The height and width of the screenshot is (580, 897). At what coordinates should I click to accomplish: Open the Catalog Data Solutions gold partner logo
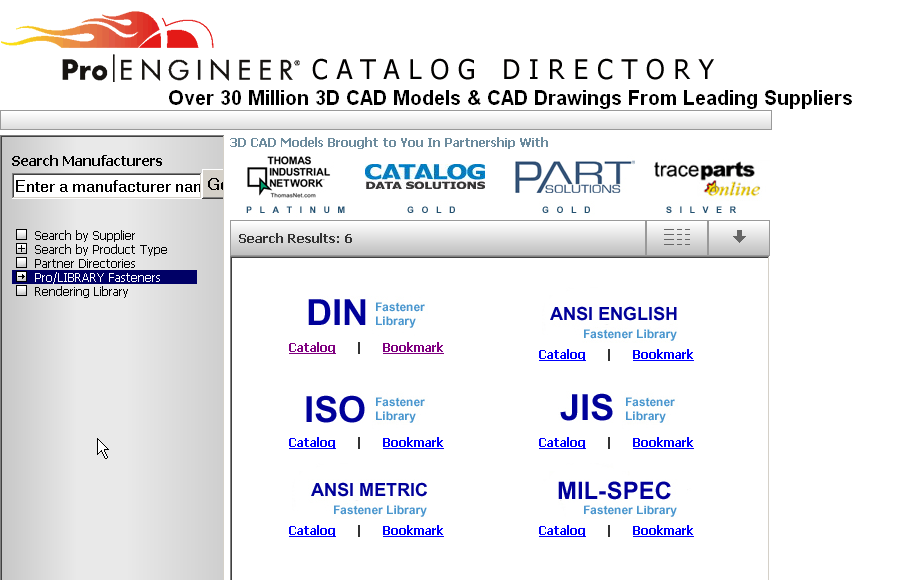tap(425, 176)
